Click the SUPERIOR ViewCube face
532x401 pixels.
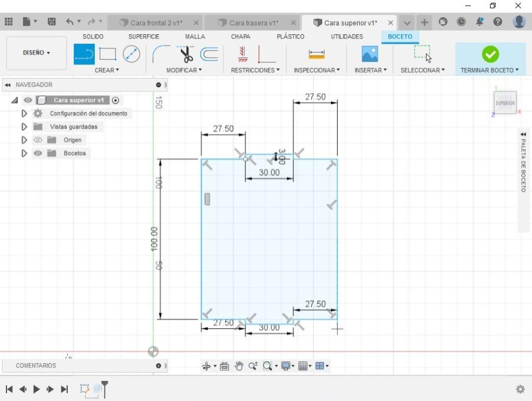[x=505, y=103]
